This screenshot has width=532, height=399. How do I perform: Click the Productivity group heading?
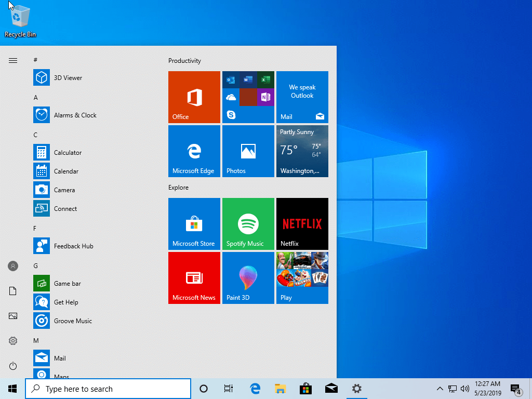pos(184,61)
